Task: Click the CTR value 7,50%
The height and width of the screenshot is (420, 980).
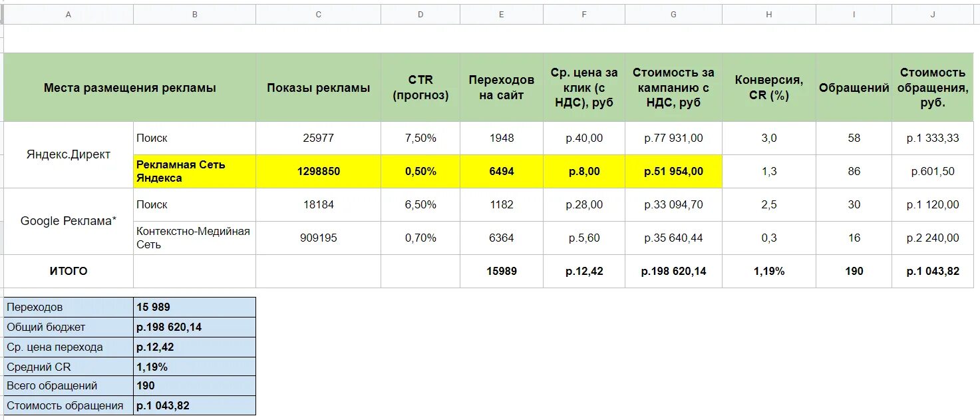Action: [420, 138]
